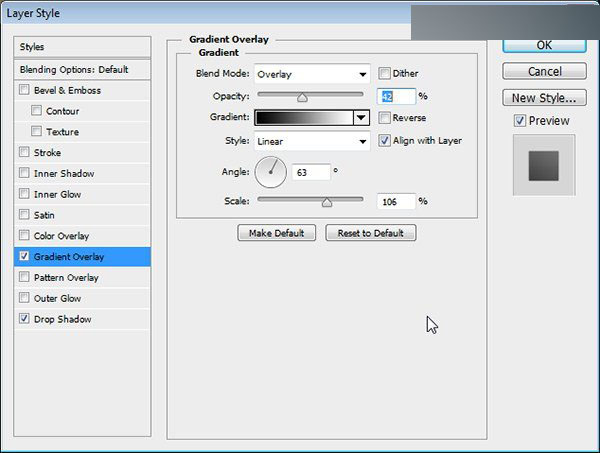Enable the Bevel & Emboss checkbox

[x=24, y=90]
